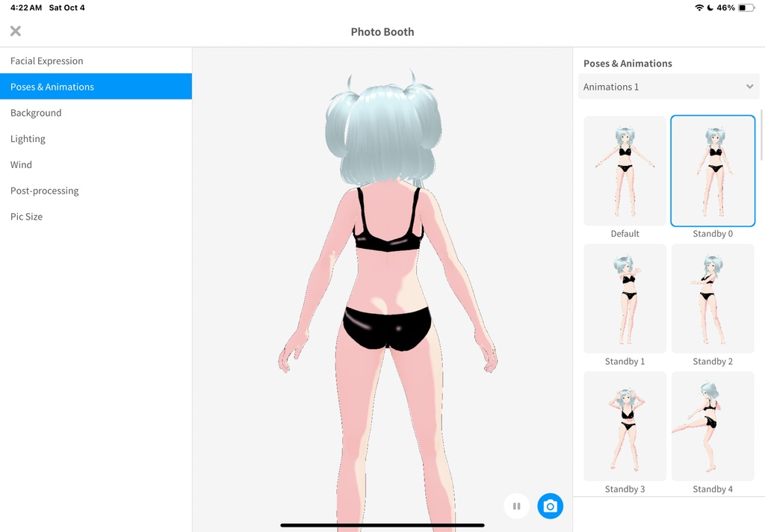This screenshot has height=532, width=765.
Task: Select the Lighting settings section
Action: [28, 138]
